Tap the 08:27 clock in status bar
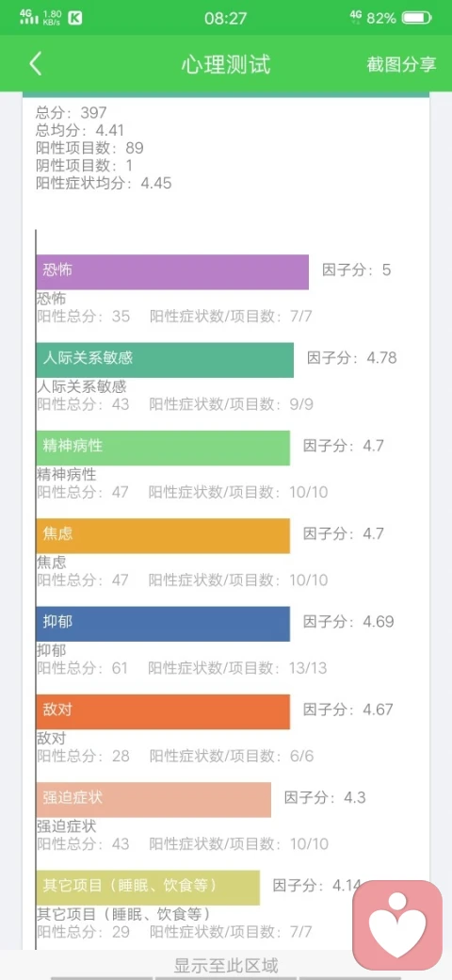452x980 pixels. point(225,18)
